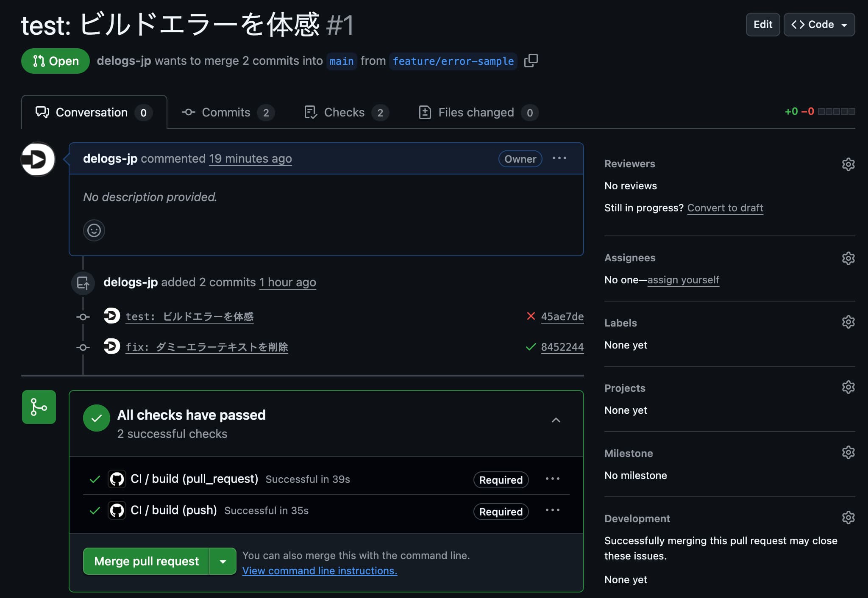Click the Required badge for push check
This screenshot has width=868, height=598.
(x=501, y=512)
